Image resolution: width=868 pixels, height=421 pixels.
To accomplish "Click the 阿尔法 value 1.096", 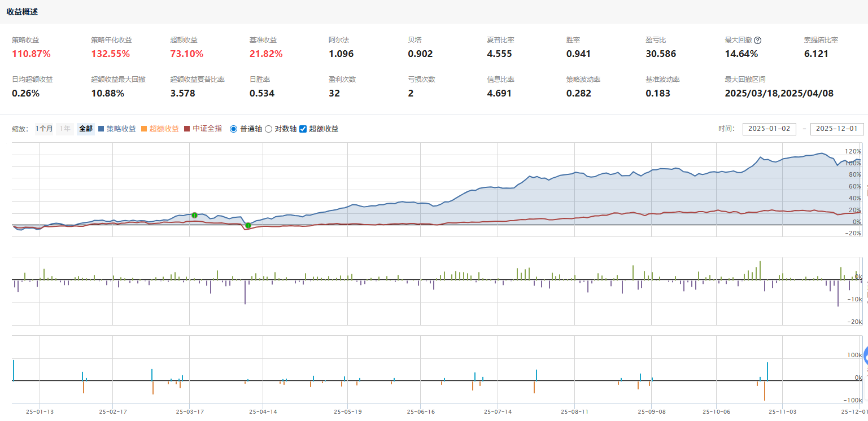I will (x=341, y=54).
